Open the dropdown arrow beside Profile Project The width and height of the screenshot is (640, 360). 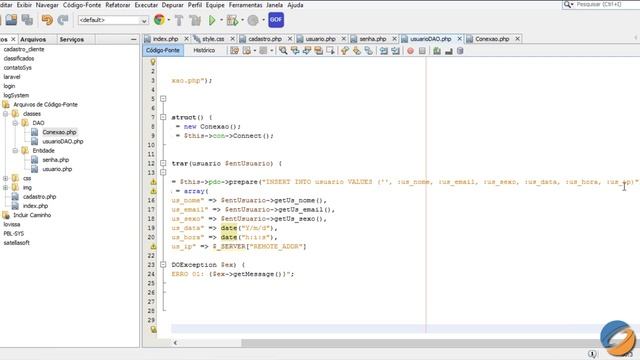point(263,20)
